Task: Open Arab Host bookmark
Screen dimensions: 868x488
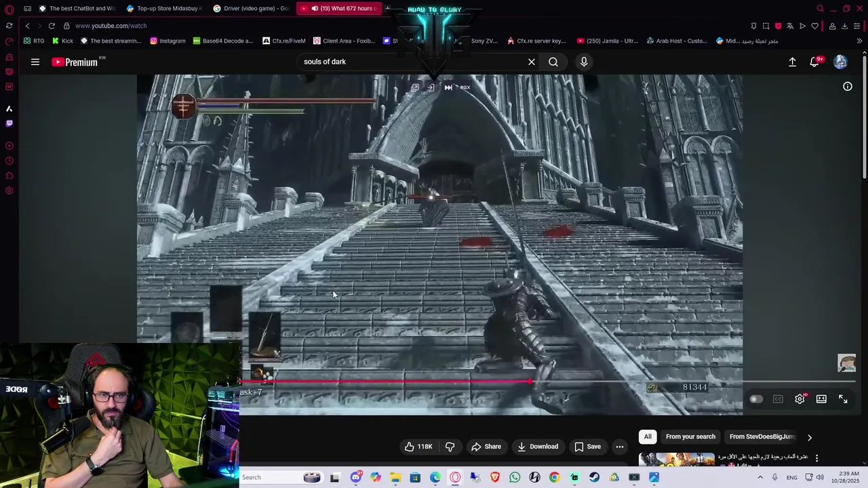Action: point(676,41)
